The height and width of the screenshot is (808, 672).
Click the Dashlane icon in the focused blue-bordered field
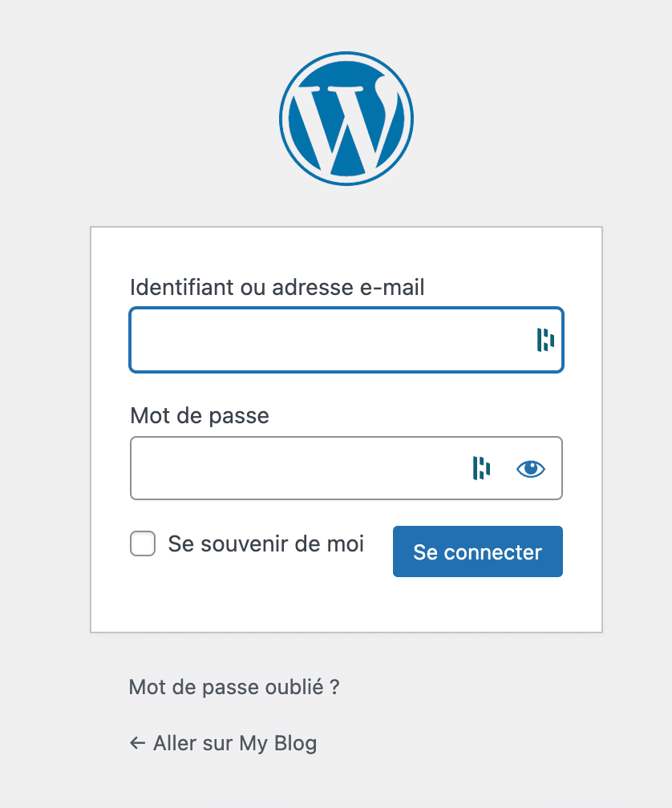(x=545, y=340)
